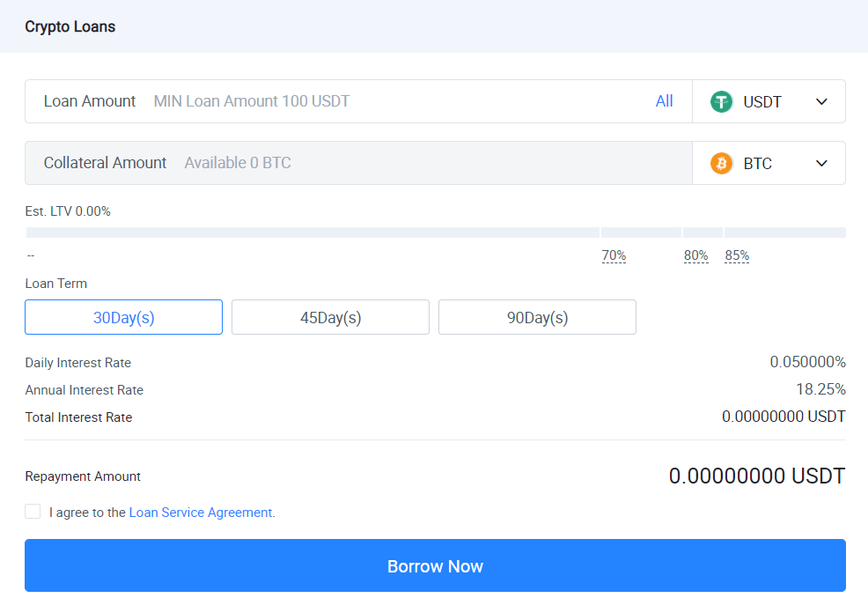Click the Est. LTV 0.00% text
868x598 pixels.
point(68,211)
